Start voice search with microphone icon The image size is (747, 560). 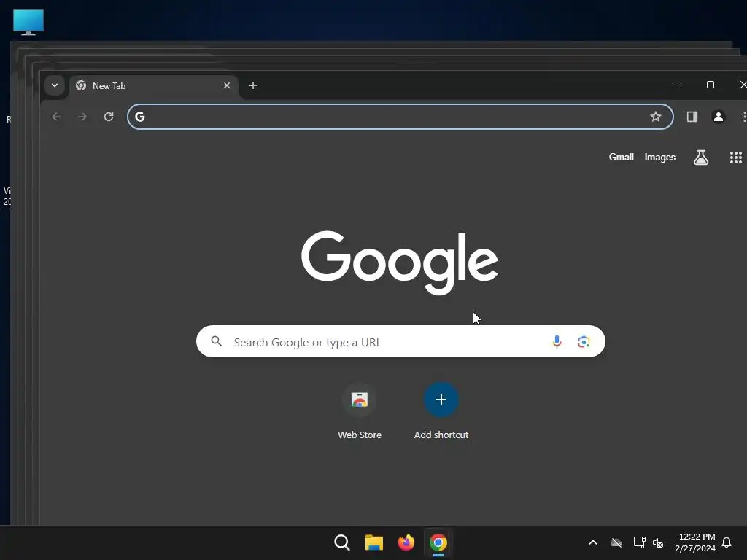click(x=557, y=341)
